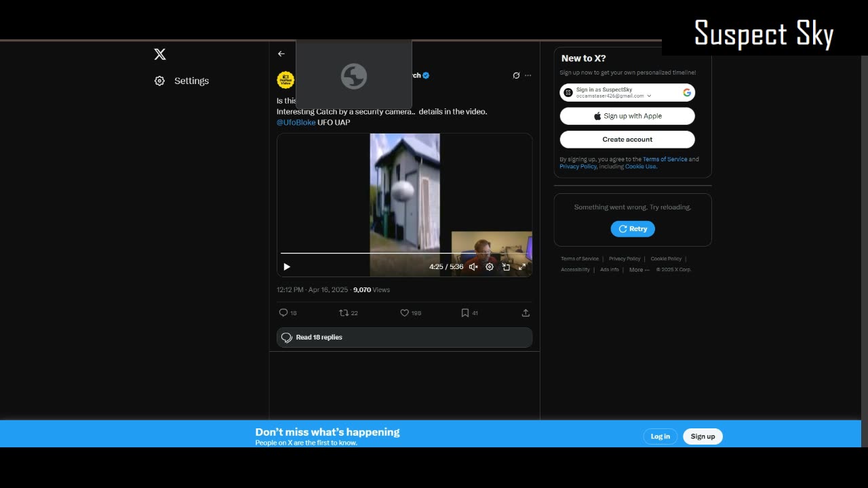Sign in as SuspectSky with Google

pyautogui.click(x=627, y=93)
